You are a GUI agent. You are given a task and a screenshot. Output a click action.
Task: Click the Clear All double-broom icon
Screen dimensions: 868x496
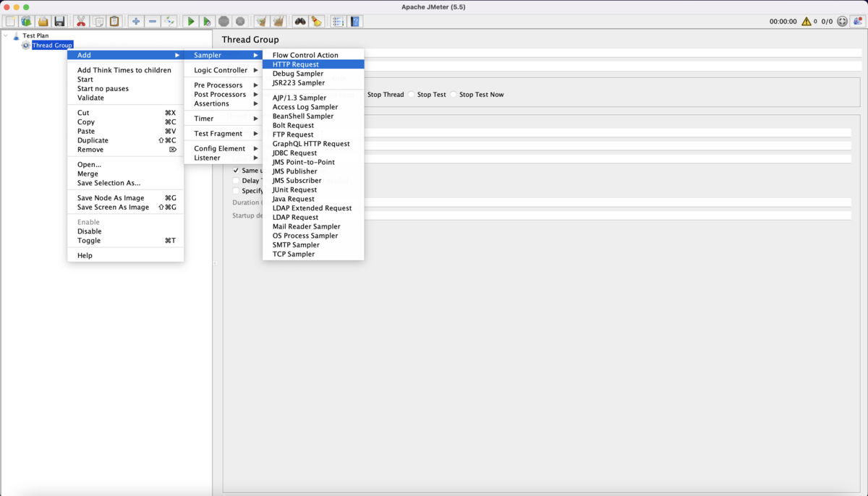tap(278, 22)
